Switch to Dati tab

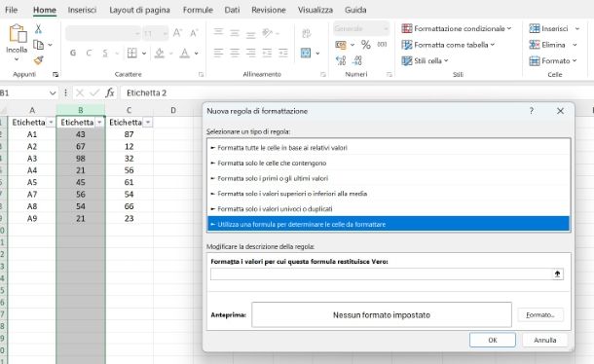(232, 10)
